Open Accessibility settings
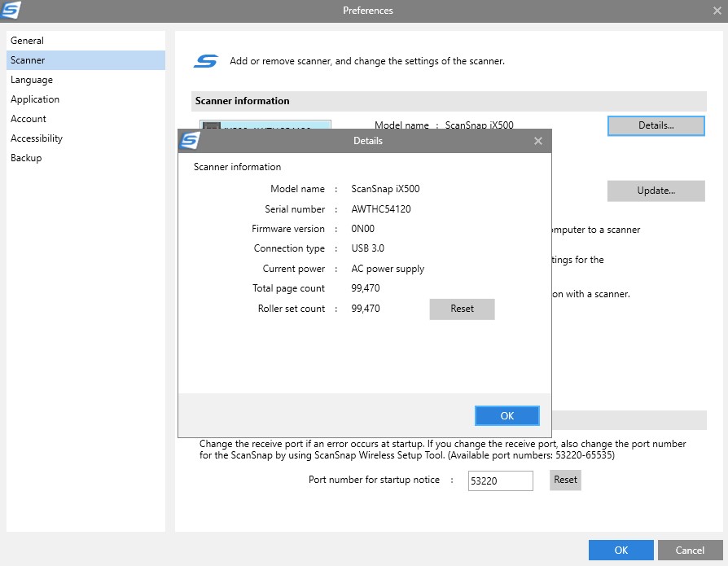This screenshot has width=728, height=566. (37, 138)
